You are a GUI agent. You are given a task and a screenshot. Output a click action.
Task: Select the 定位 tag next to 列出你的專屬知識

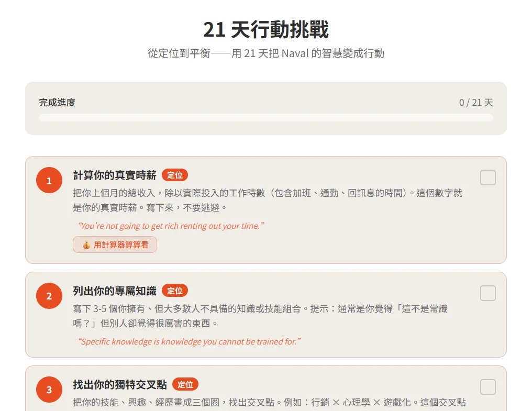coord(175,291)
